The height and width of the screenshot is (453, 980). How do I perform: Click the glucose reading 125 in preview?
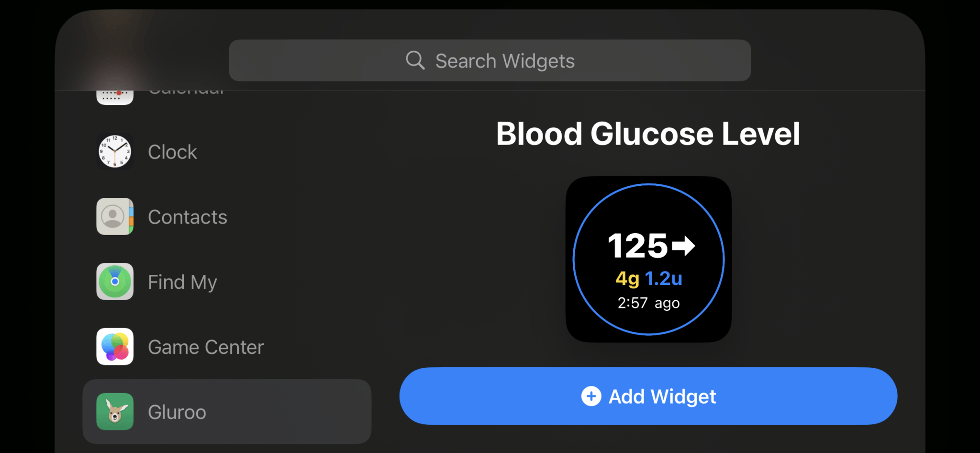pos(638,246)
